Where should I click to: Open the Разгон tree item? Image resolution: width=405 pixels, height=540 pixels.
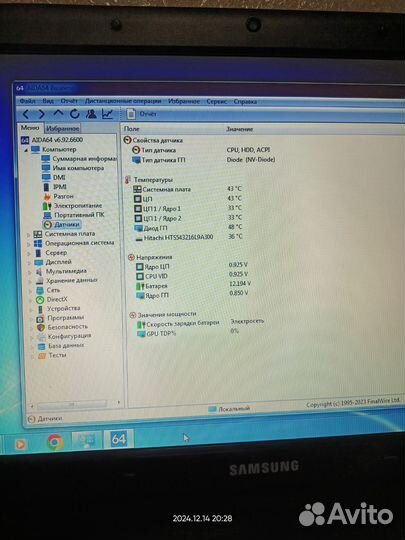coord(59,196)
